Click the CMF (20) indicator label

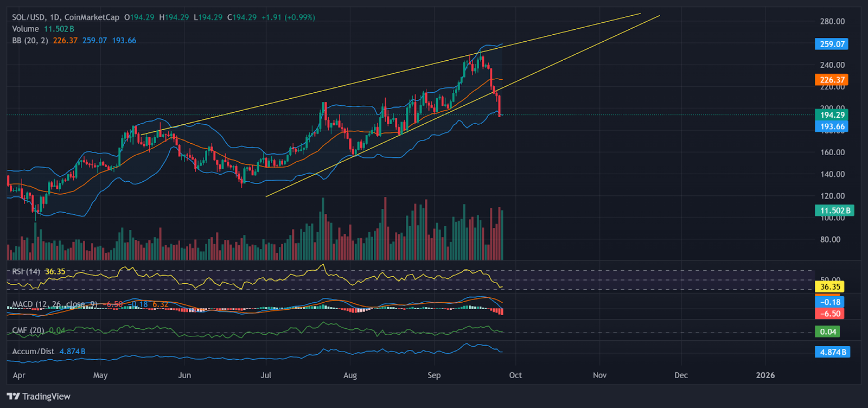(x=28, y=330)
